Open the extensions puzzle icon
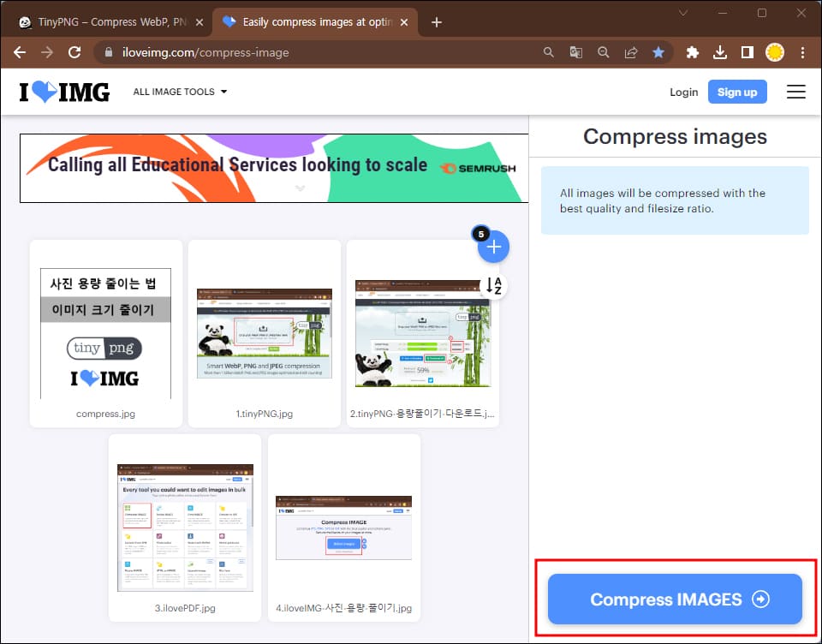The height and width of the screenshot is (644, 822). [x=693, y=52]
